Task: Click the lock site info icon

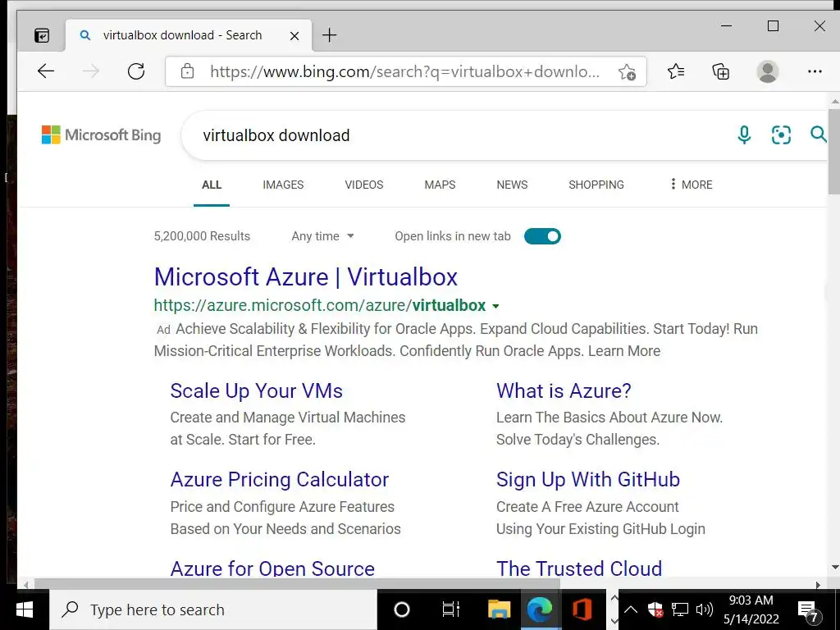Action: [x=187, y=71]
